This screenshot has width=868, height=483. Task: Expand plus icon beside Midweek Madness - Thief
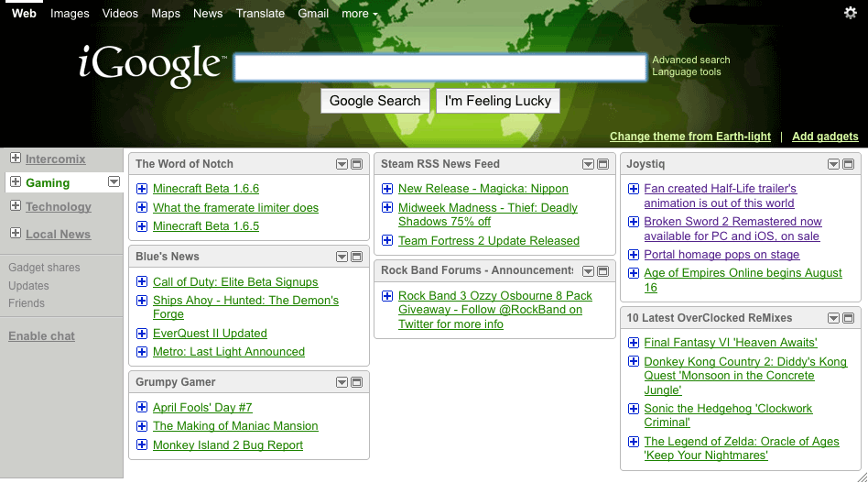tap(387, 207)
